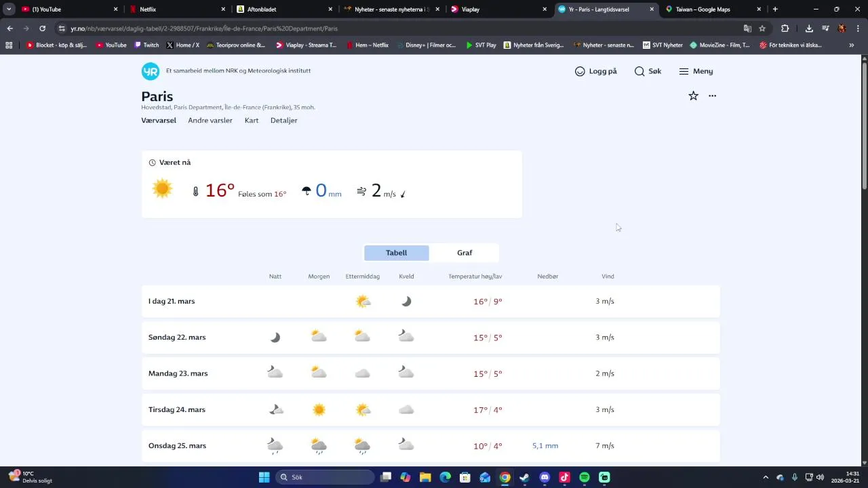This screenshot has width=868, height=488.
Task: Click the umbrella precipitation icon
Action: coord(307,192)
